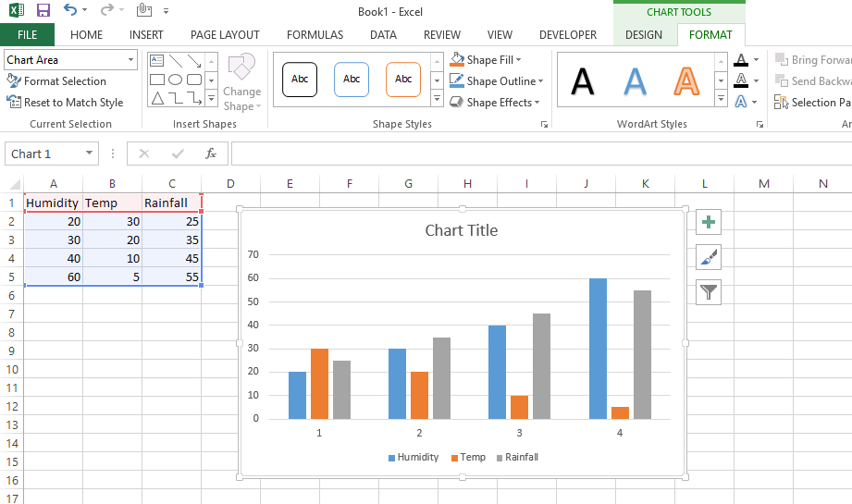The image size is (852, 504).
Task: Click the Rainfall legend entry in chart
Action: (x=517, y=457)
